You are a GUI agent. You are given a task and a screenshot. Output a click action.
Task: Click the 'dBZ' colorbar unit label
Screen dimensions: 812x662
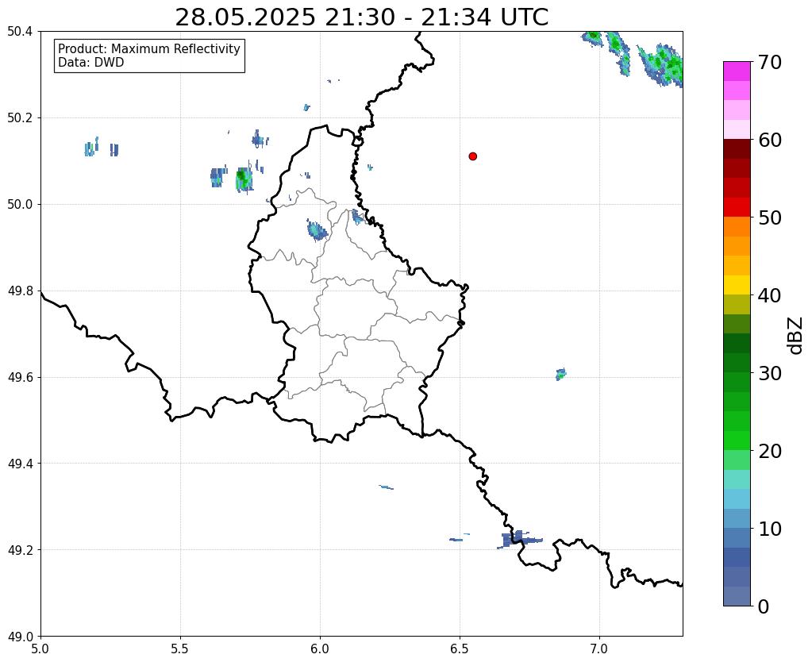pos(796,336)
